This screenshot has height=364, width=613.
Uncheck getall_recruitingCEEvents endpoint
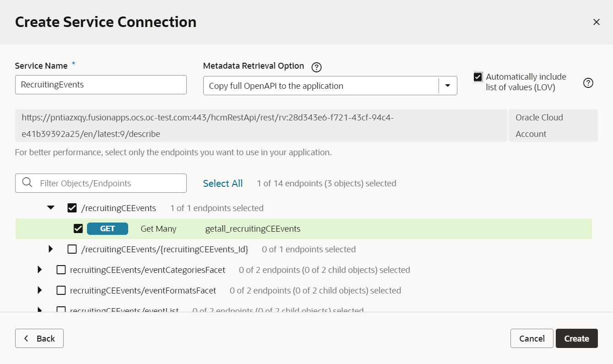pos(78,228)
